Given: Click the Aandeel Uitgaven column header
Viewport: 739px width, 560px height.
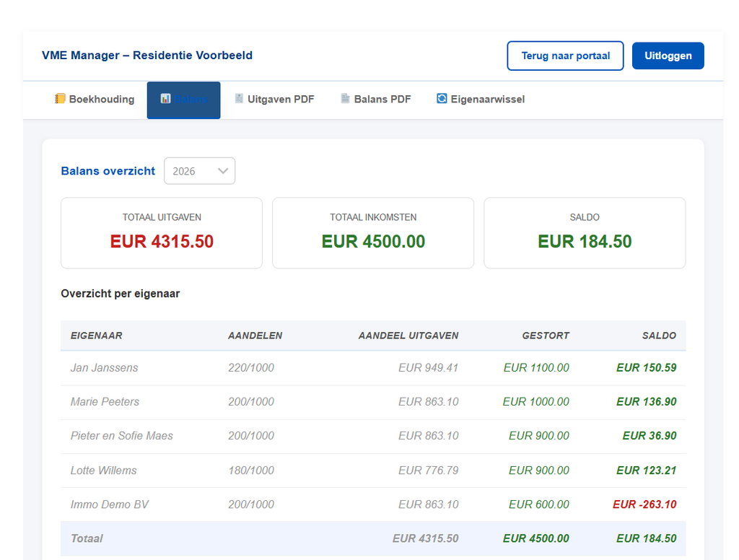Looking at the screenshot, I should (408, 336).
